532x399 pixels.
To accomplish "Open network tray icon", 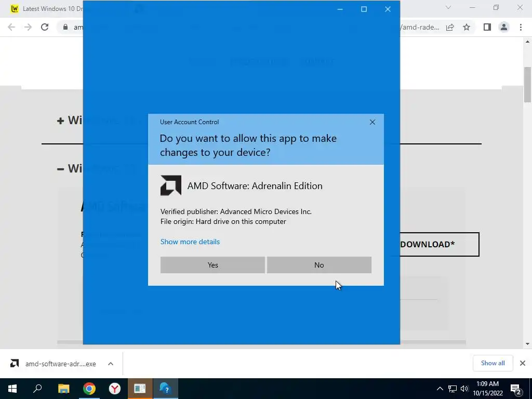I will pyautogui.click(x=453, y=389).
